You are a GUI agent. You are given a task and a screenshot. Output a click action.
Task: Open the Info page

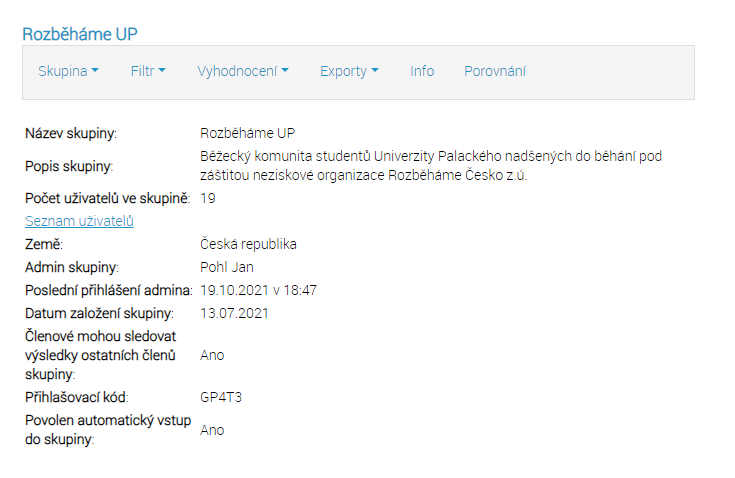422,71
